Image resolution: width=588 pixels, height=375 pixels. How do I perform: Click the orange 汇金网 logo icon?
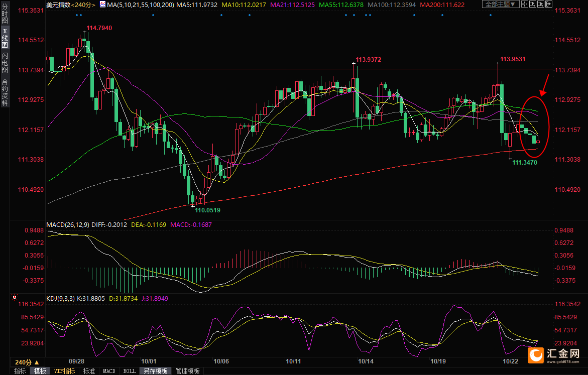pyautogui.click(x=537, y=355)
